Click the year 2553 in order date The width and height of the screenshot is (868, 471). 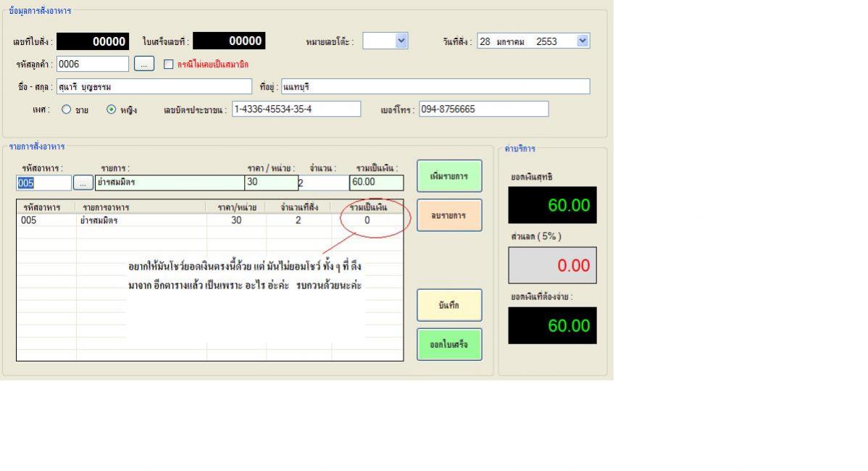[546, 41]
